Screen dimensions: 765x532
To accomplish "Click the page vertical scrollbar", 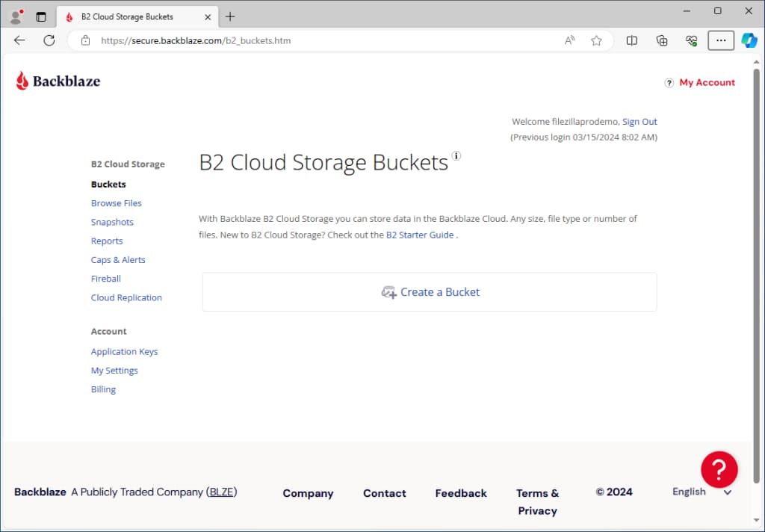I will (x=756, y=276).
